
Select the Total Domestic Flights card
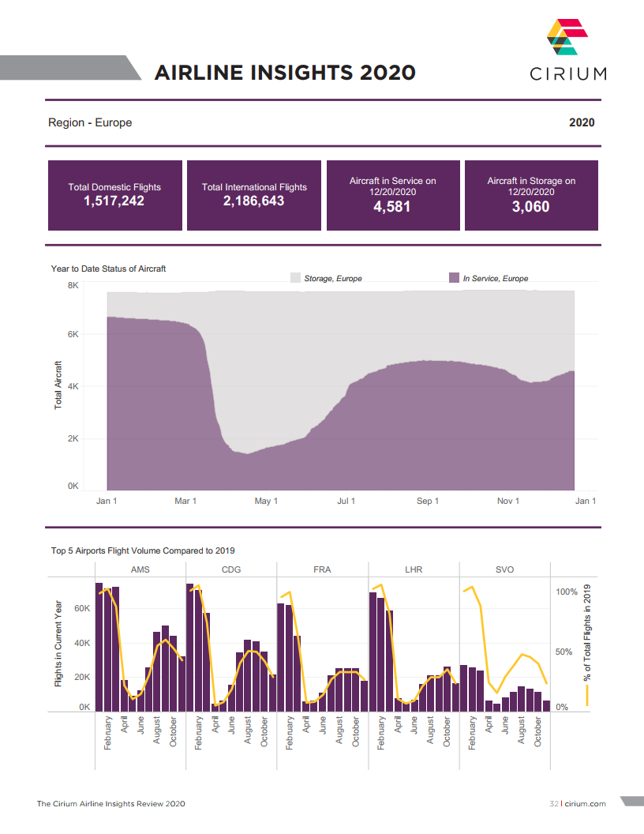[x=114, y=195]
